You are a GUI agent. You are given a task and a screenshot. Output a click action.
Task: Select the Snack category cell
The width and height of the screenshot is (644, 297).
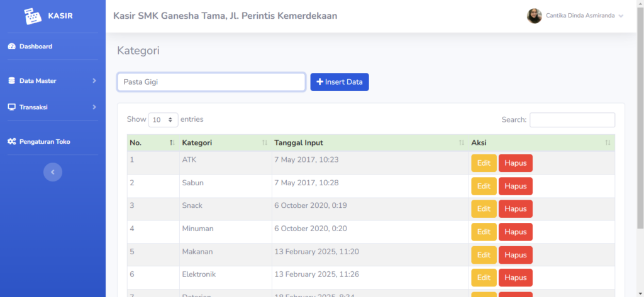(226, 209)
